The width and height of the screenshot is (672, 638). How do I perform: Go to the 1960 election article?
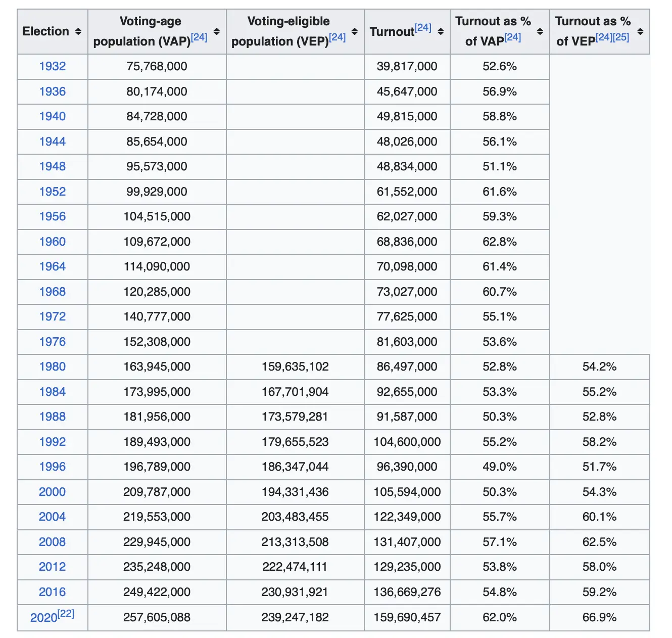tap(53, 242)
